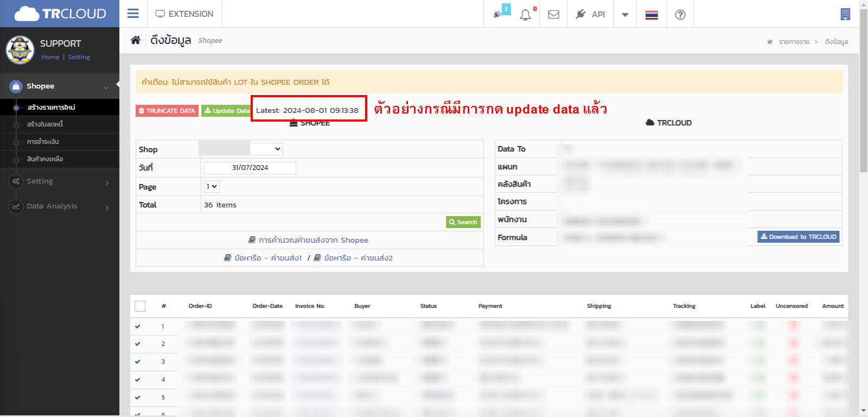This screenshot has height=417, width=868.
Task: Open the Page number dropdown
Action: click(x=212, y=186)
